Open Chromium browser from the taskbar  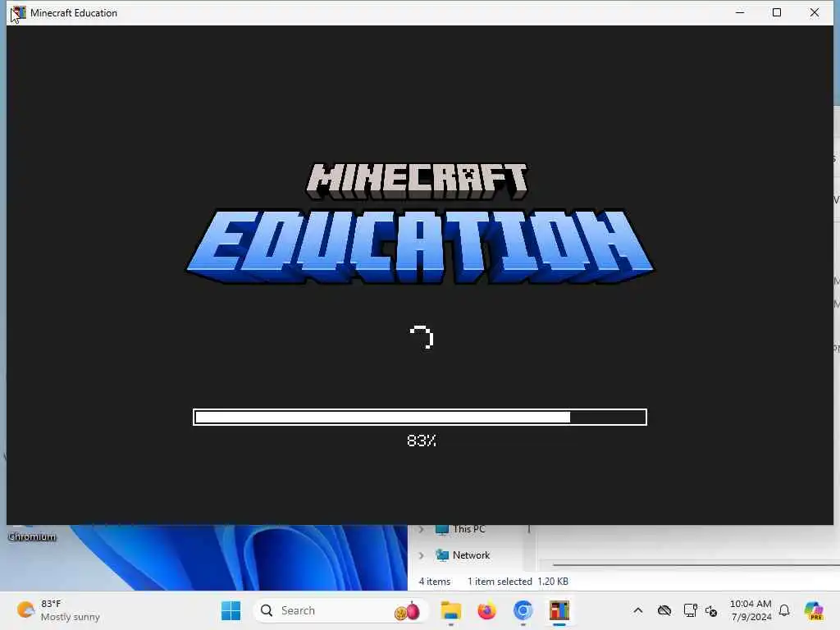tap(523, 610)
